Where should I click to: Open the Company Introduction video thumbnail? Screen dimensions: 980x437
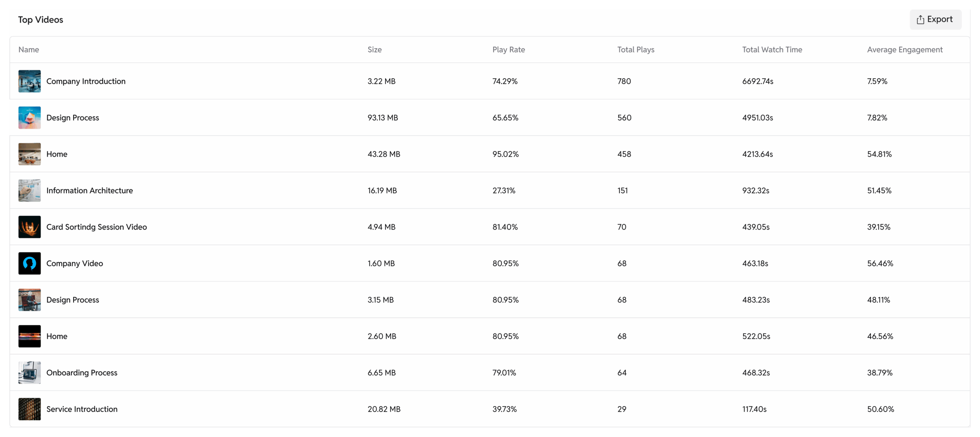(x=29, y=81)
